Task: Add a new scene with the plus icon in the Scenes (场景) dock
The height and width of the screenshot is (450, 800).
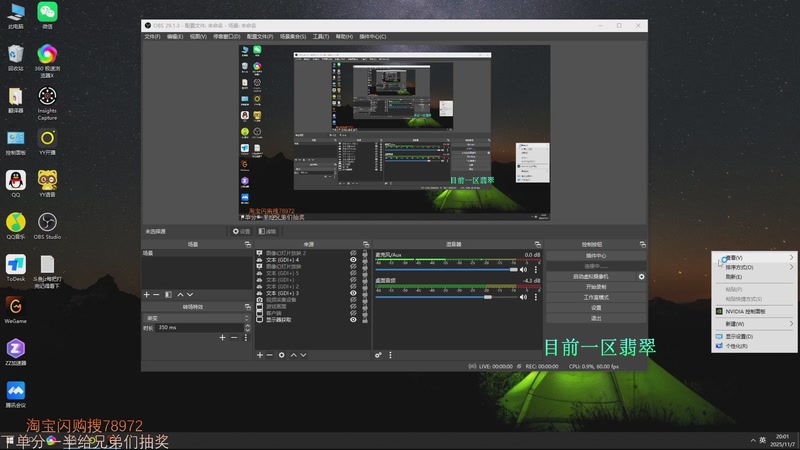Action: 147,294
